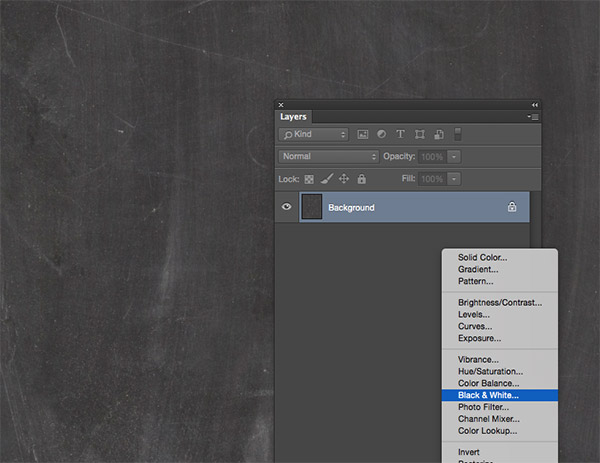Filter for adjustment layers icon

point(382,134)
